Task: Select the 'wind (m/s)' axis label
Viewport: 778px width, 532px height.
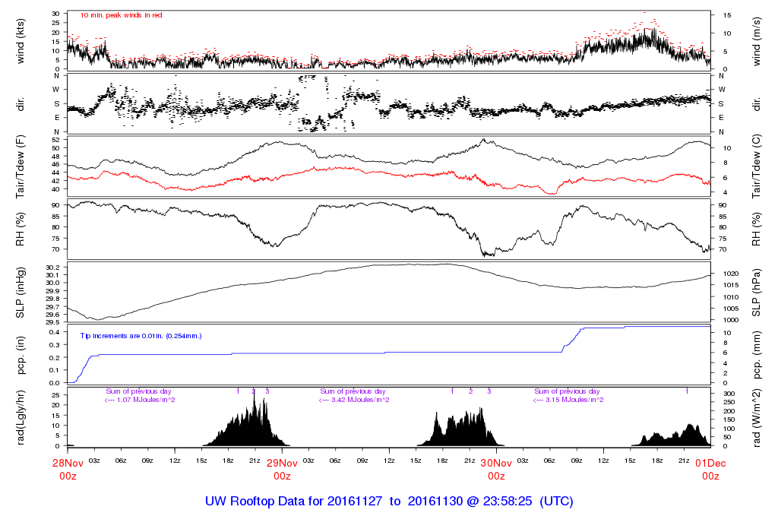Action: [x=756, y=42]
